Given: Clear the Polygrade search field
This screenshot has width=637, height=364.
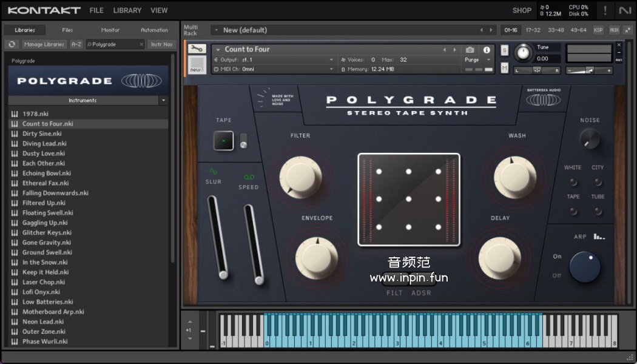Looking at the screenshot, I should (x=141, y=44).
